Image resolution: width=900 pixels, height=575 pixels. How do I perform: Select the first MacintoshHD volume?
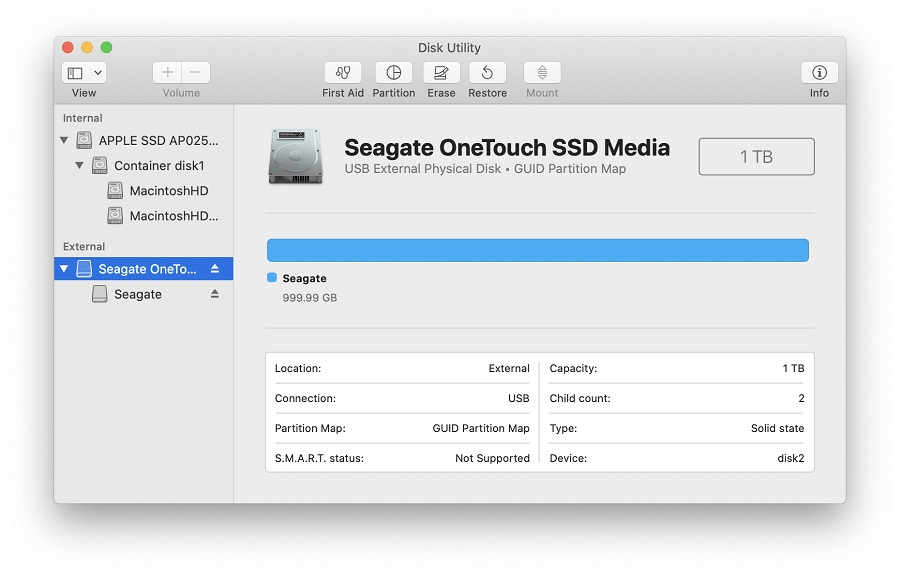168,191
